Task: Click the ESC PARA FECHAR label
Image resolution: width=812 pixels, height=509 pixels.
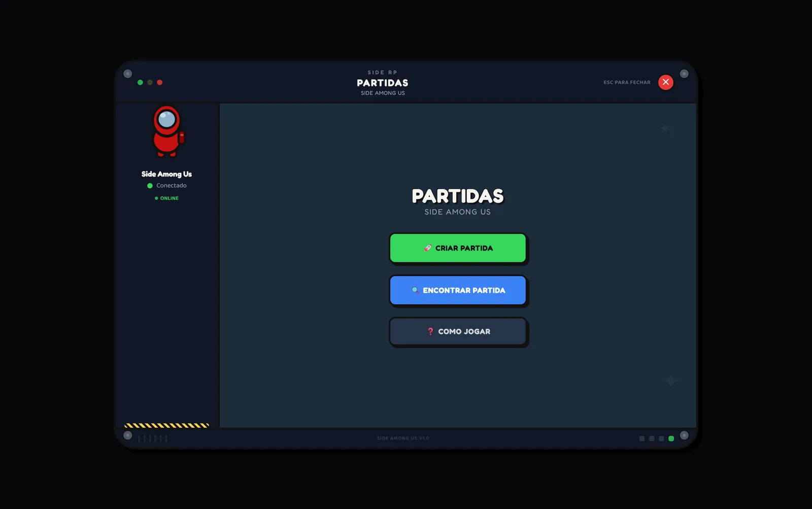Action: coord(627,82)
